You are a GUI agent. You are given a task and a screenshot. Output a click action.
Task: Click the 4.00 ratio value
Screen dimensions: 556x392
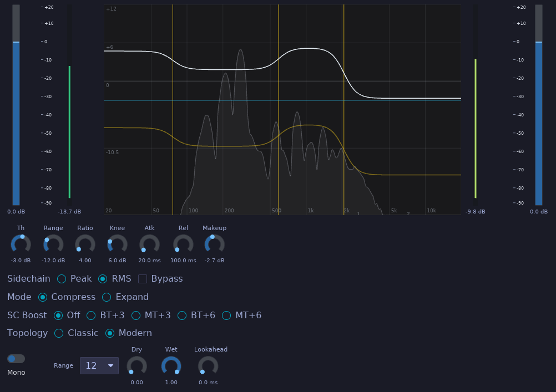(x=85, y=261)
